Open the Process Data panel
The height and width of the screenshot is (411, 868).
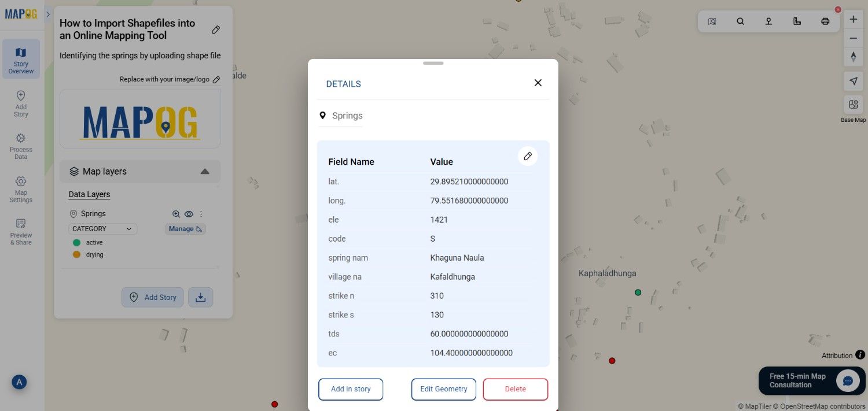[x=20, y=145]
